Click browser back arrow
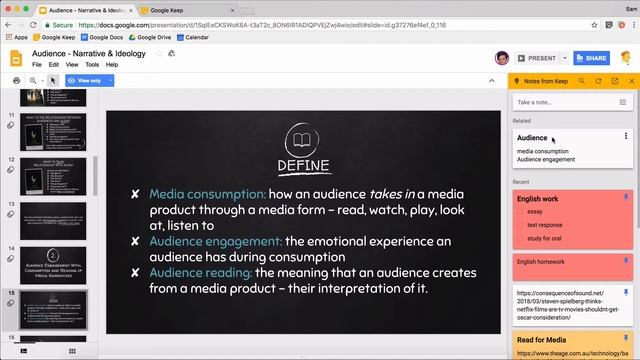The image size is (640, 360). click(9, 25)
